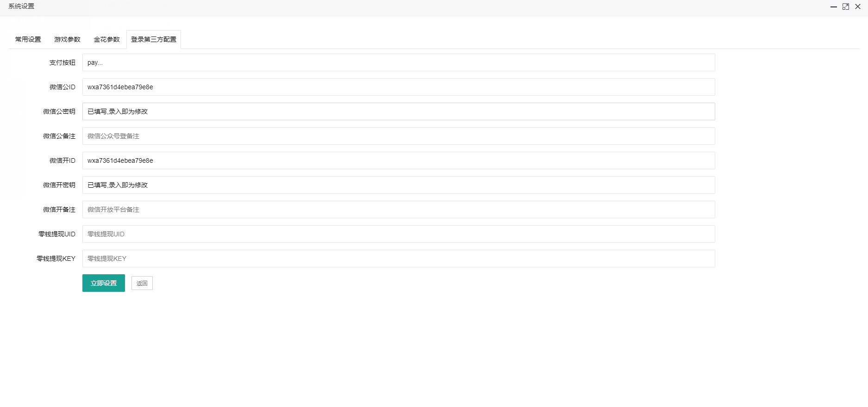
Task: Maximize the 系统设置 window
Action: [846, 7]
